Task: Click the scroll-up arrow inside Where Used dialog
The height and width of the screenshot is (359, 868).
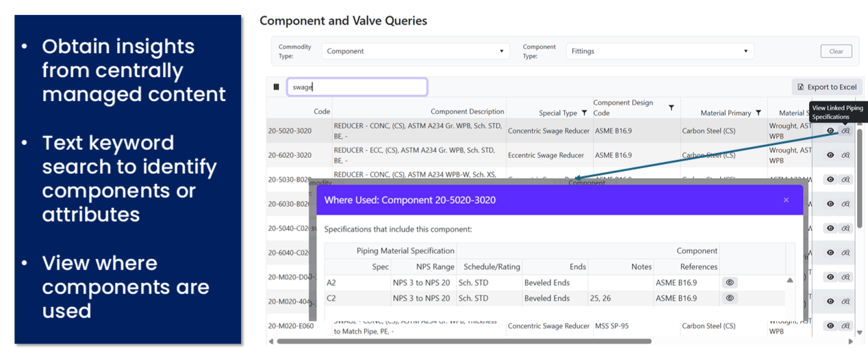Action: (x=790, y=280)
